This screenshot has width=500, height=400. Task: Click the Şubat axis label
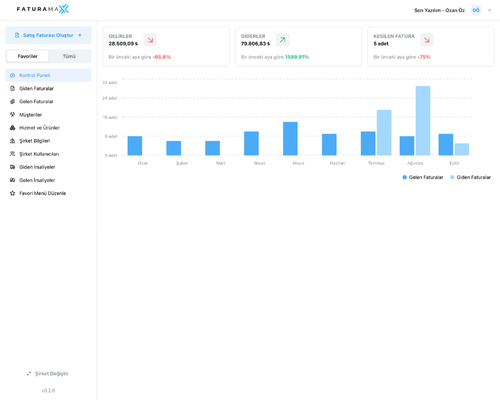182,163
